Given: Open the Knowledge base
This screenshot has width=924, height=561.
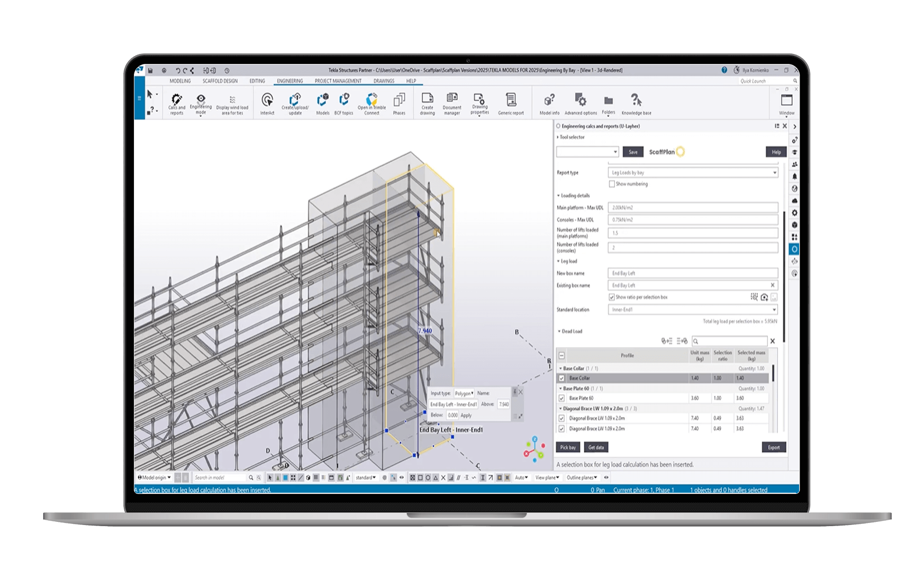Looking at the screenshot, I should (x=636, y=103).
